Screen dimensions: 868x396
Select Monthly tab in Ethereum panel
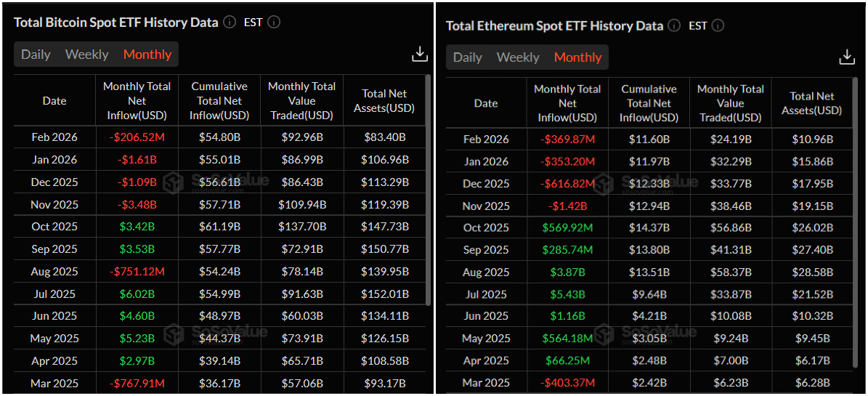(x=577, y=57)
